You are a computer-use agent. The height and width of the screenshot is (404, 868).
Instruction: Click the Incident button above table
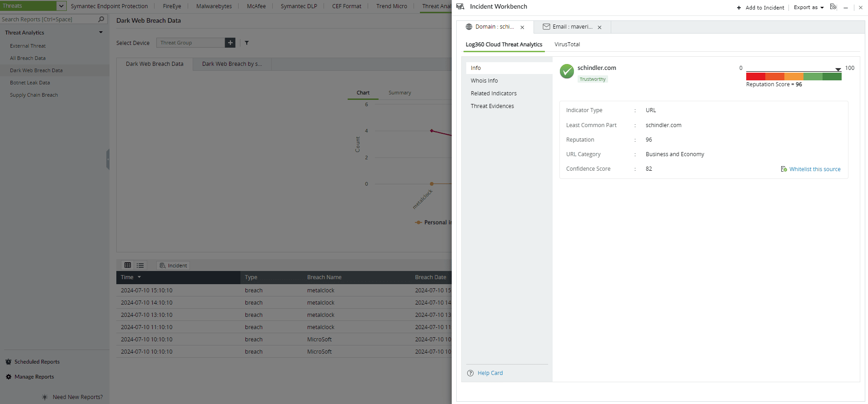pos(173,266)
